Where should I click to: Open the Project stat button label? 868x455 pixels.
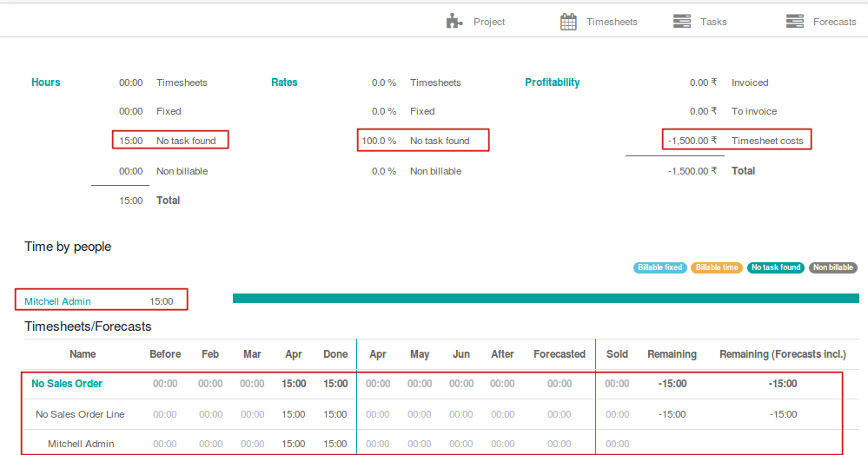(489, 22)
